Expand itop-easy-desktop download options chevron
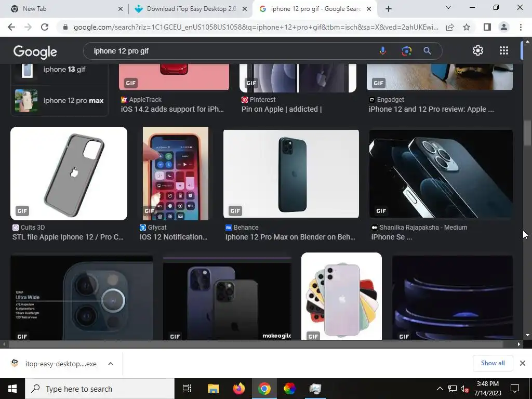The image size is (532, 399). point(111,364)
